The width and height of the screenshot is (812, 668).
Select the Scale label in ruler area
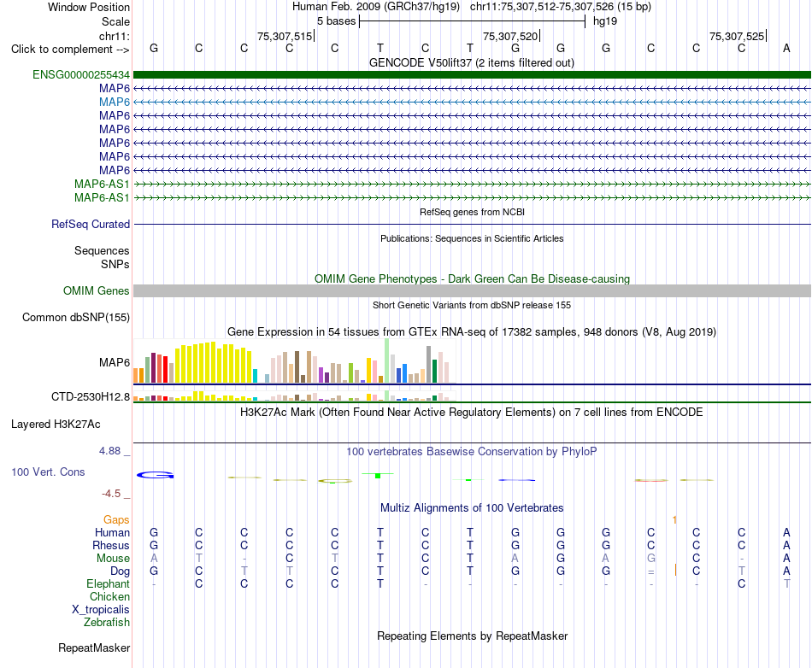point(115,21)
